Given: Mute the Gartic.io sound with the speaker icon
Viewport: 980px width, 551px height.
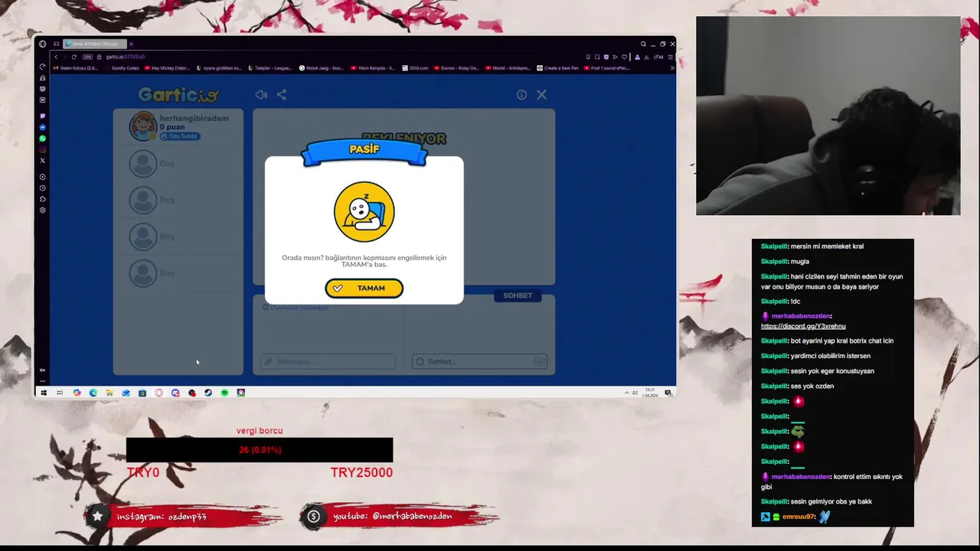Looking at the screenshot, I should (261, 95).
